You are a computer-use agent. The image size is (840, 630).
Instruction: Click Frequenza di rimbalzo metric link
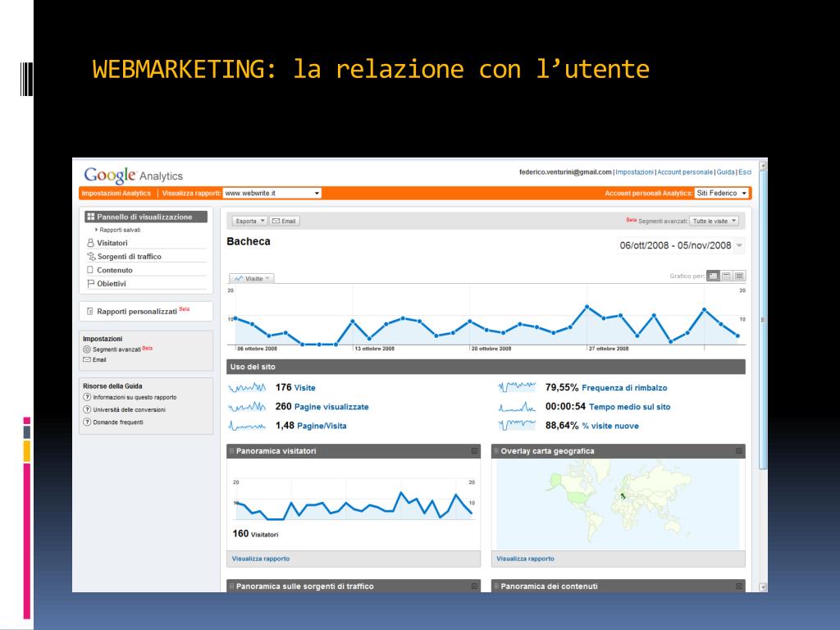(624, 388)
